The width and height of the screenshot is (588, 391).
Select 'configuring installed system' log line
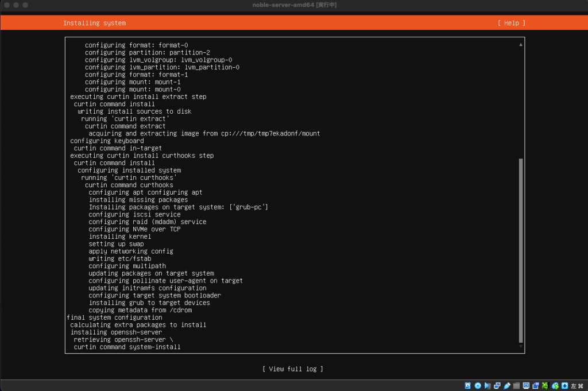pos(129,171)
